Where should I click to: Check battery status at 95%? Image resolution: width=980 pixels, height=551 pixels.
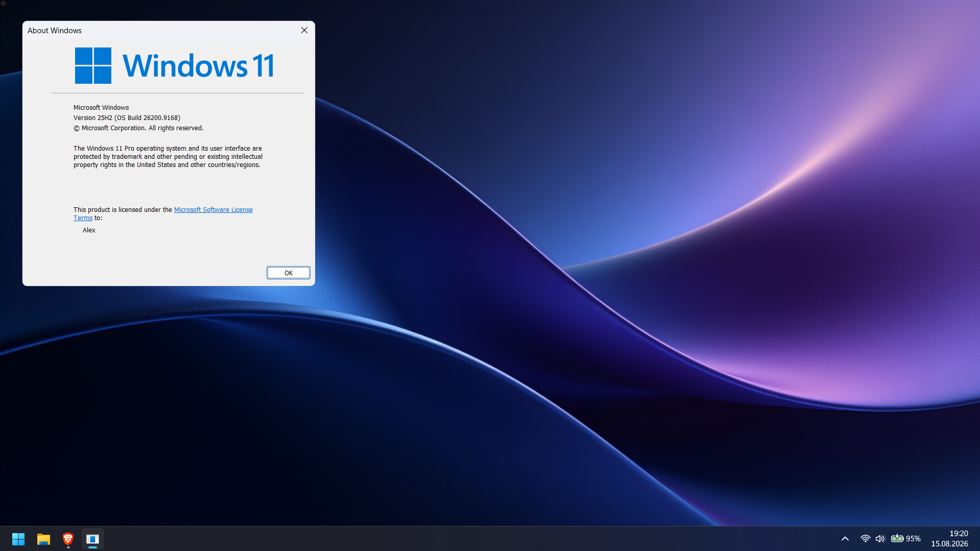coord(905,539)
